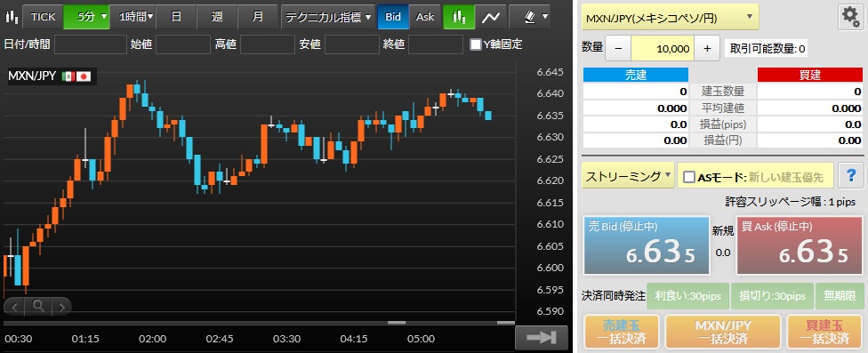This screenshot has height=353, width=868.
Task: Open the settings gear in the order panel
Action: point(850,17)
